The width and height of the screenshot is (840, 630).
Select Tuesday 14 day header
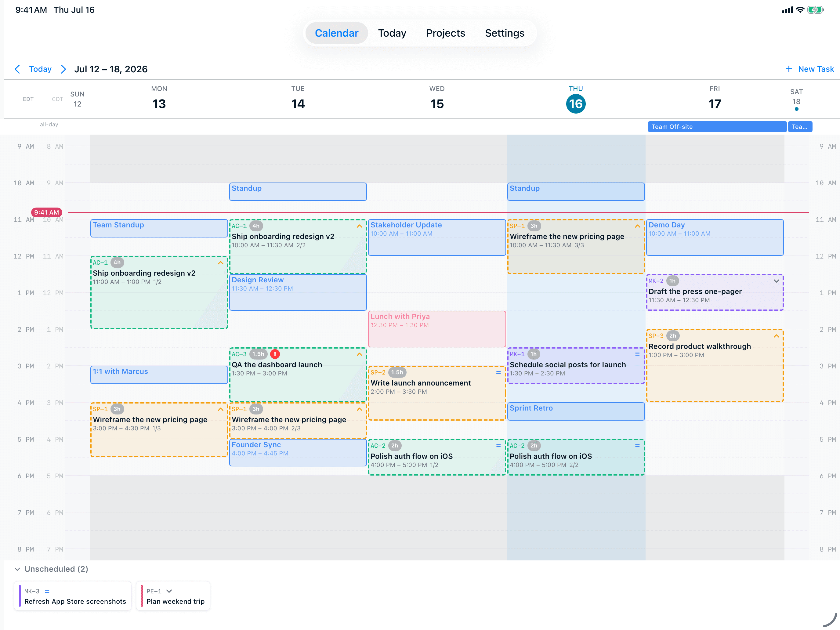(x=298, y=98)
